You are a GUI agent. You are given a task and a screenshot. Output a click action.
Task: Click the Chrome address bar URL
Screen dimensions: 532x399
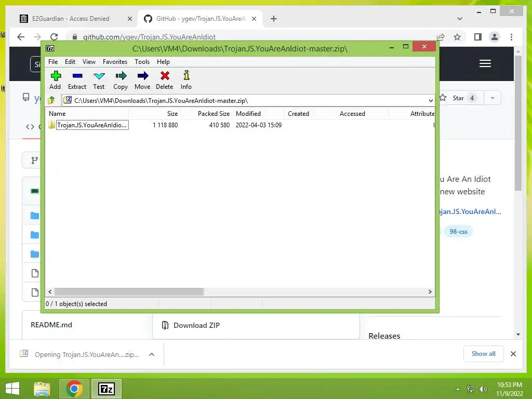pos(149,37)
